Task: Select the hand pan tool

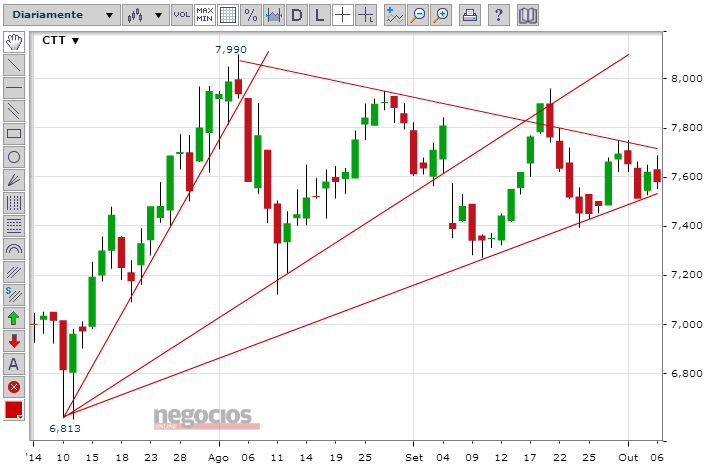Action: (14, 42)
